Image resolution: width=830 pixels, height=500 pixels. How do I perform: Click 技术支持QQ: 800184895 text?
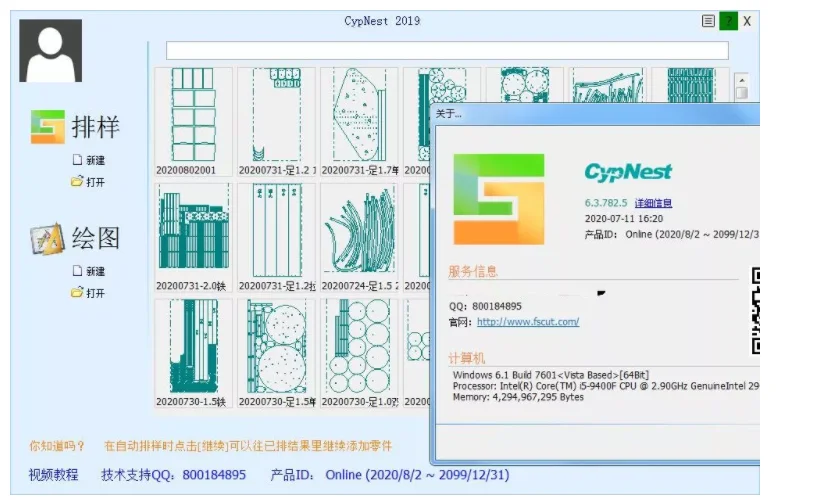tap(174, 475)
